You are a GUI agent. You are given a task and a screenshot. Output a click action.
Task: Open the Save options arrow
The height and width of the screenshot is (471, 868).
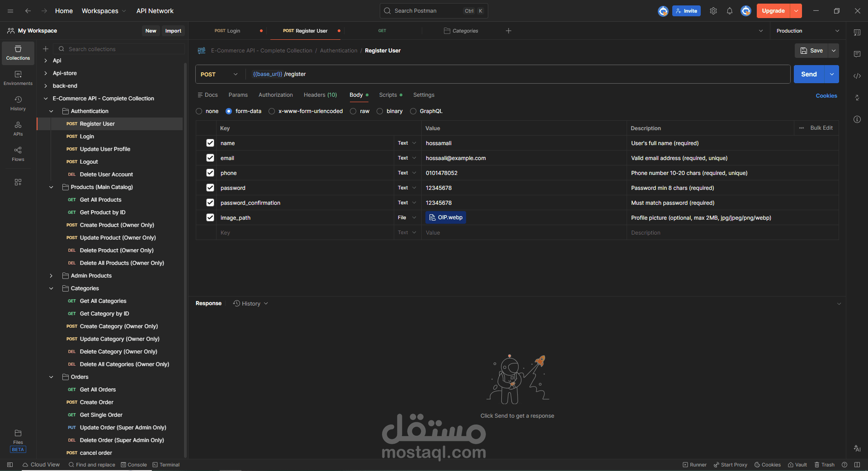[x=834, y=51]
